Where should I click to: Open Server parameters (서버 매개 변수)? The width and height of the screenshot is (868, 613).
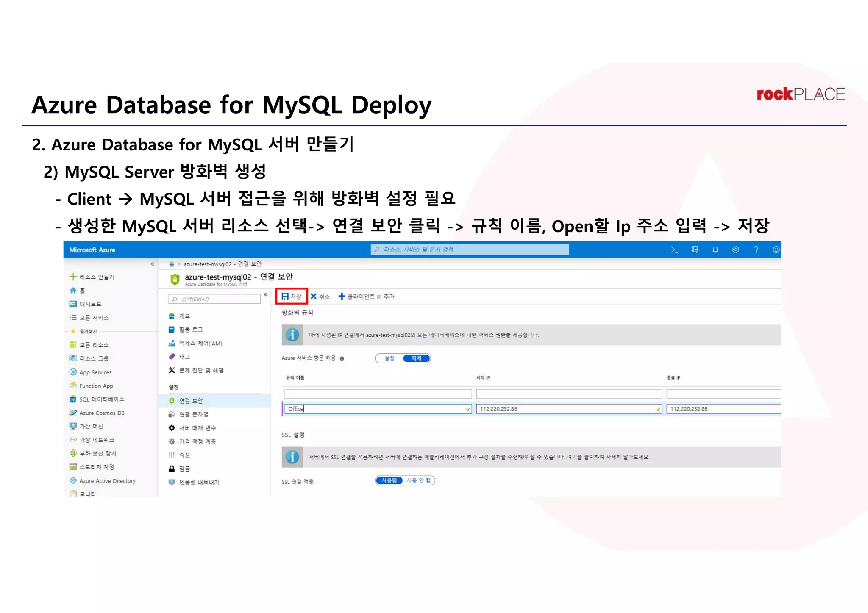(192, 428)
